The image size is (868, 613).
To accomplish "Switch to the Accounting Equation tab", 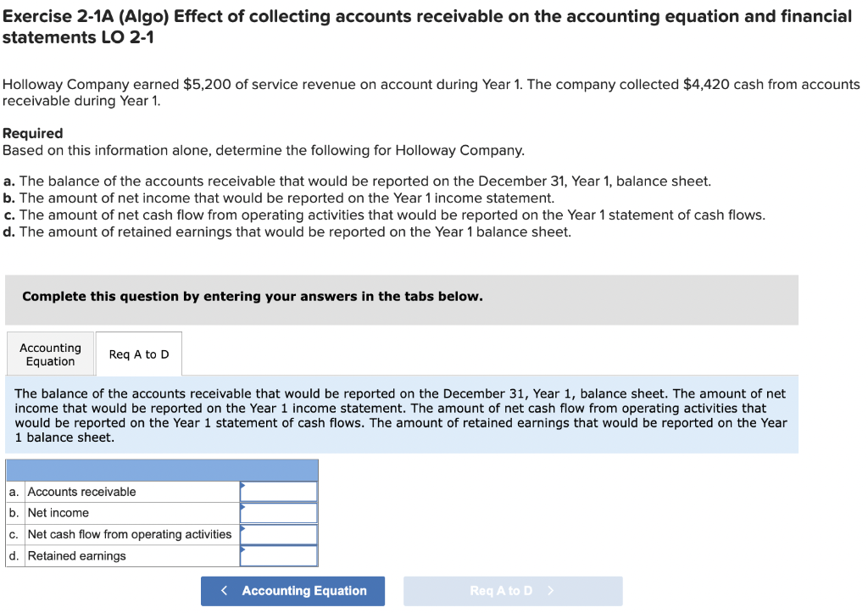I will coord(49,353).
